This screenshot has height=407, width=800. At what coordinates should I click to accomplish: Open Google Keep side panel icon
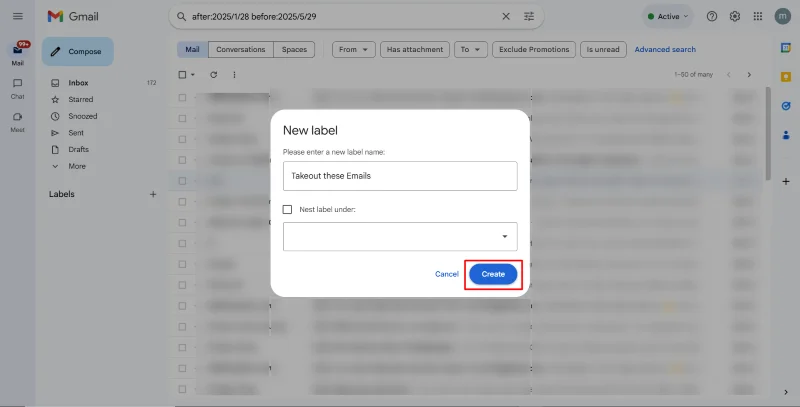786,77
